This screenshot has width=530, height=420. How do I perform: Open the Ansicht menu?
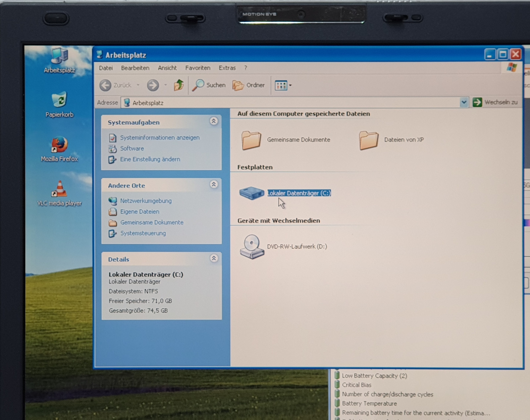pyautogui.click(x=167, y=68)
